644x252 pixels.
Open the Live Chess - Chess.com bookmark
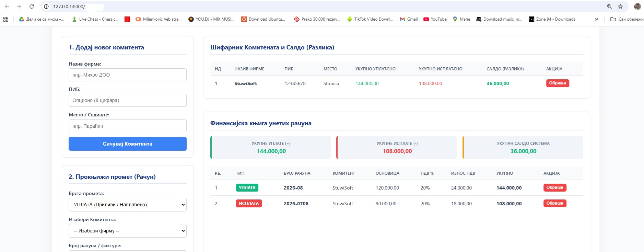pos(95,19)
